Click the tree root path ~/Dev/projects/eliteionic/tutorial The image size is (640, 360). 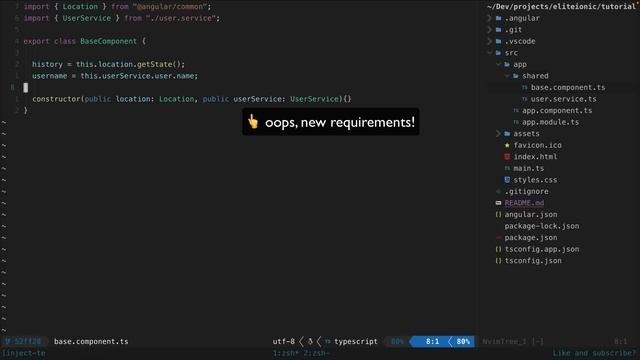pos(561,7)
